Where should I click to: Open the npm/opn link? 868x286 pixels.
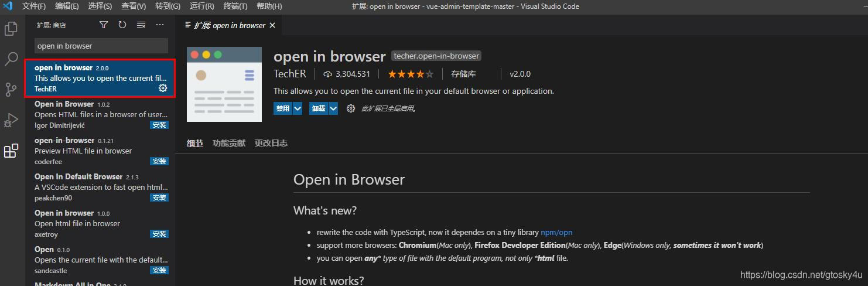pyautogui.click(x=556, y=232)
